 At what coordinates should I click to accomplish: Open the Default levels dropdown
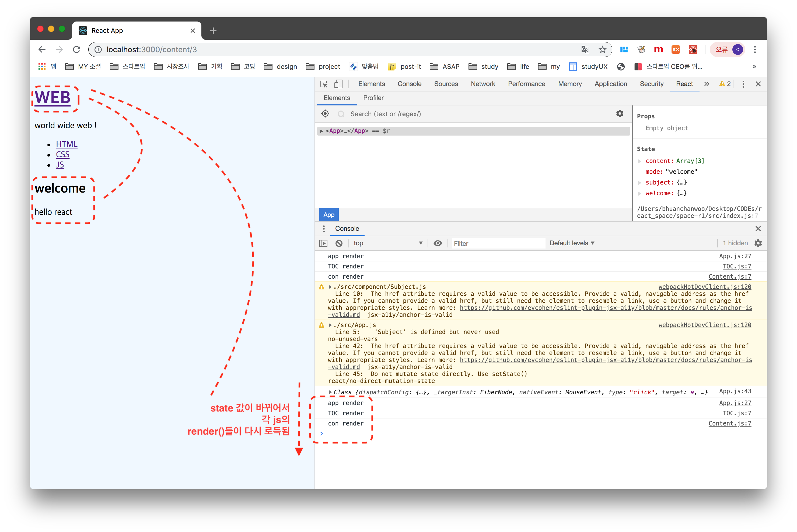(x=572, y=243)
